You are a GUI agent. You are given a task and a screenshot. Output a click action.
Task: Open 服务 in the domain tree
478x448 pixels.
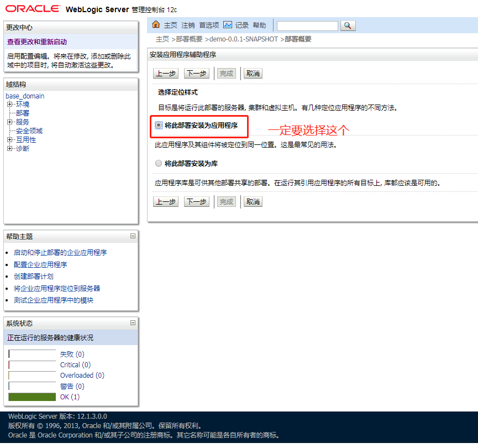coord(23,122)
